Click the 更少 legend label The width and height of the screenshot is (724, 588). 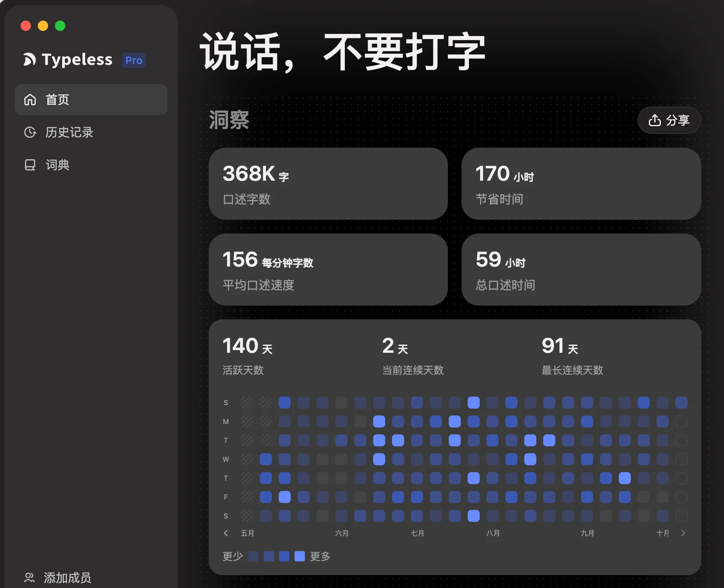pyautogui.click(x=233, y=556)
